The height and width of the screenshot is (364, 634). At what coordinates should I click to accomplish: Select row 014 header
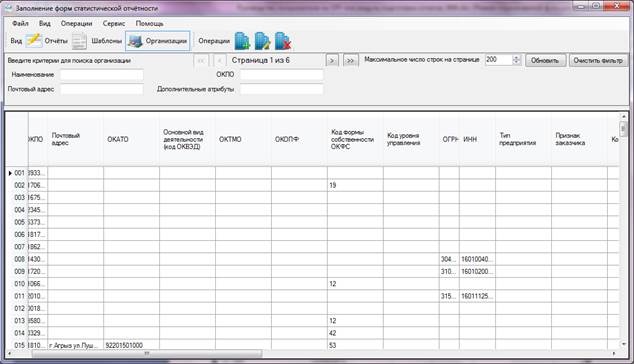pyautogui.click(x=17, y=333)
